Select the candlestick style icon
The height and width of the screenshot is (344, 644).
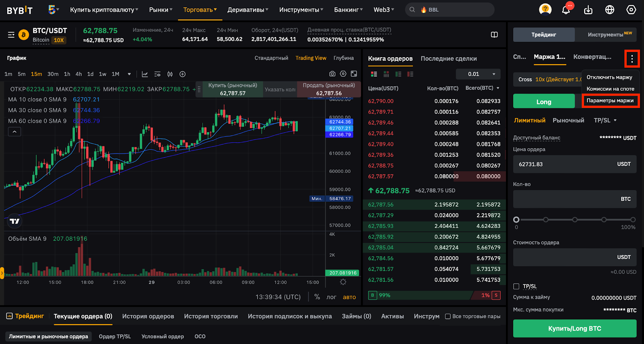(170, 74)
